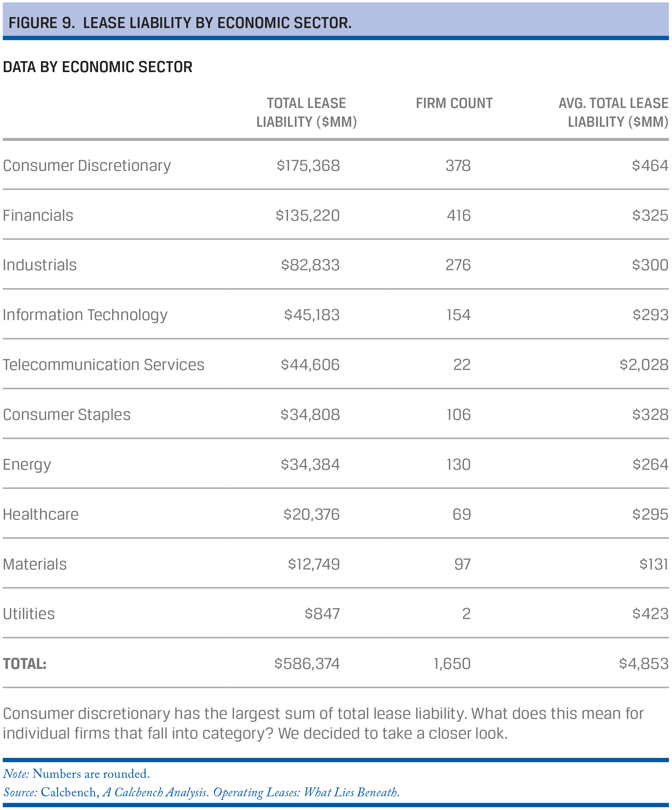Image resolution: width=672 pixels, height=810 pixels.
Task: Select the total firm count 1,650
Action: click(x=452, y=664)
